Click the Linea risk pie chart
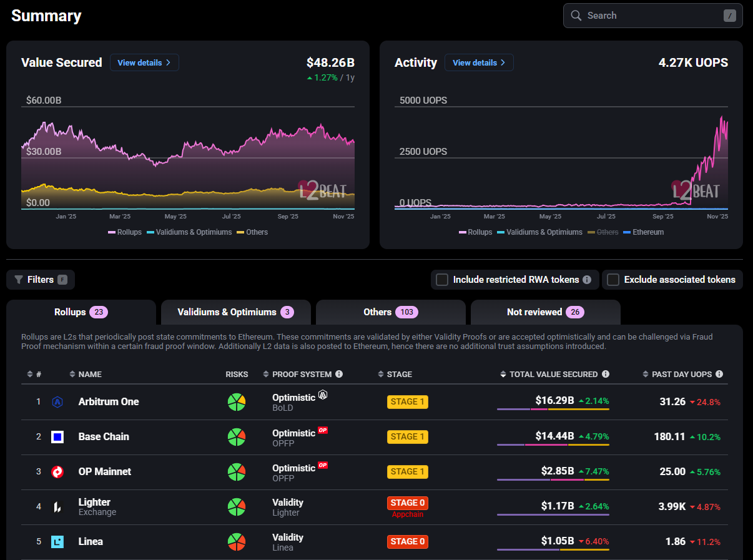Image resolution: width=753 pixels, height=560 pixels. [x=236, y=542]
